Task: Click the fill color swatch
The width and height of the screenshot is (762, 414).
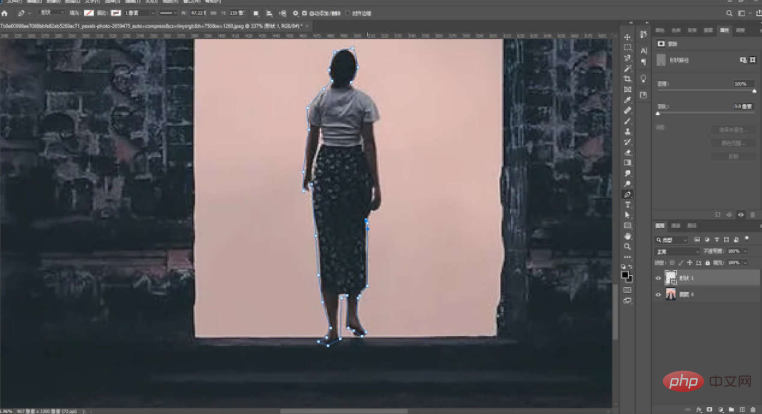Action: (89, 13)
